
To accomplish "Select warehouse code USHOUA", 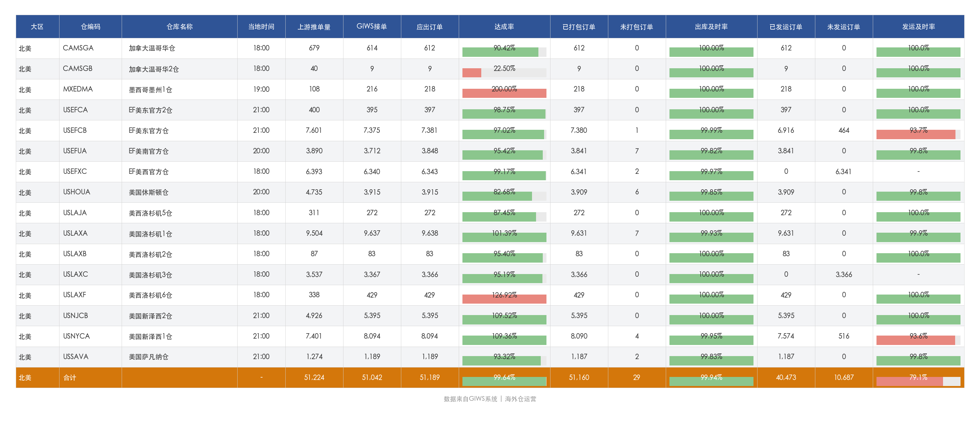I will click(77, 192).
